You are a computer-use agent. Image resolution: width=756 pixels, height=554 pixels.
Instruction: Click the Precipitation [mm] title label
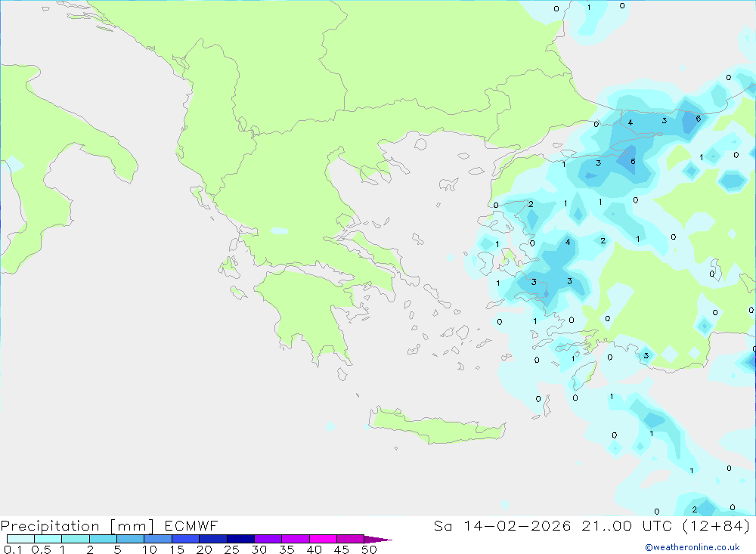77,526
